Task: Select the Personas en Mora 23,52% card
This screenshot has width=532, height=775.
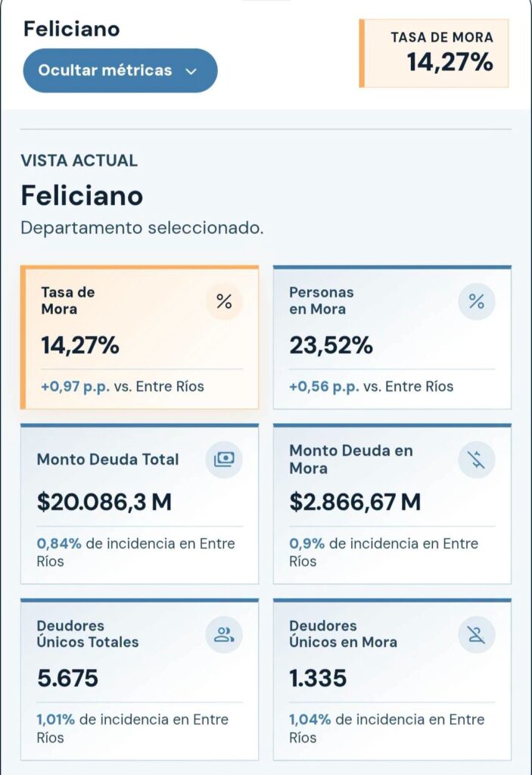Action: (x=392, y=338)
